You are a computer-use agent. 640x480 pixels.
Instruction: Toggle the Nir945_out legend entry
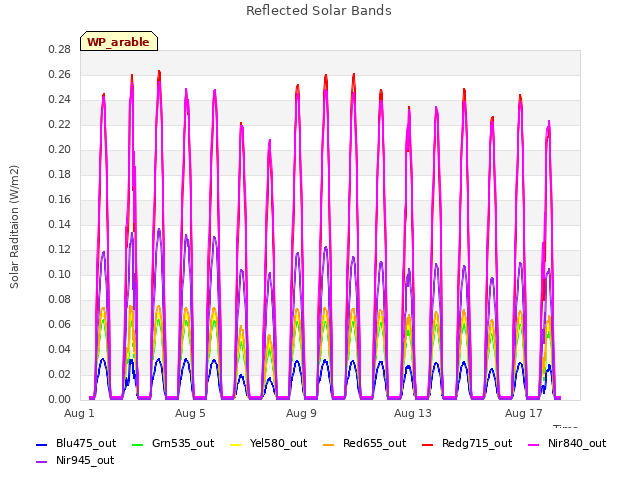[75, 461]
